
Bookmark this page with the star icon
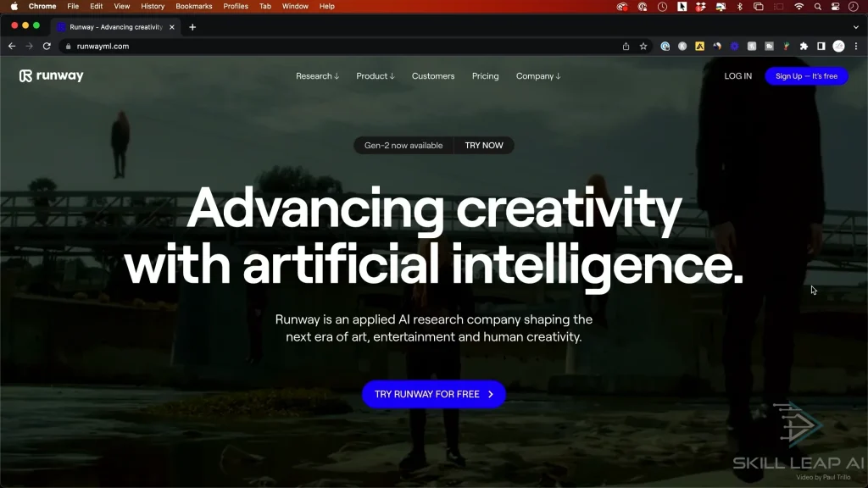coord(643,47)
